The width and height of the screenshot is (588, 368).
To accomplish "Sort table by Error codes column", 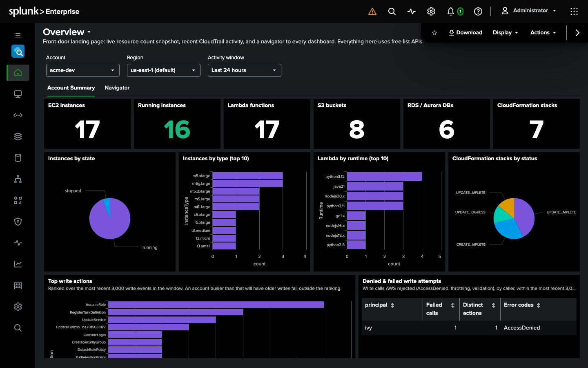I will 539,305.
